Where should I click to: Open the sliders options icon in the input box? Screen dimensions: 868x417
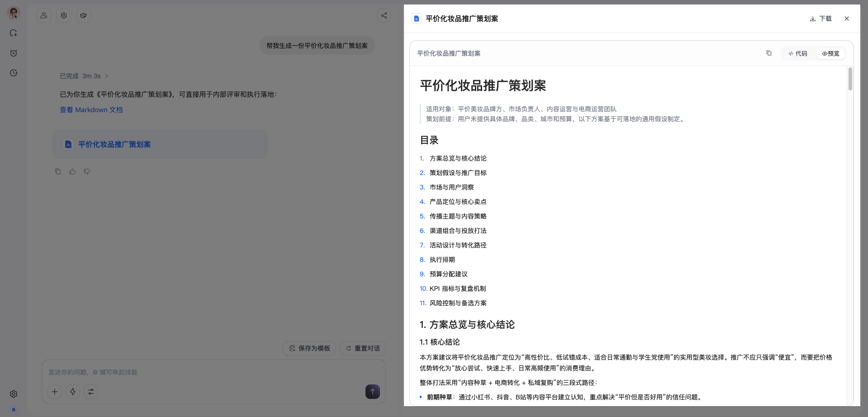[91, 392]
